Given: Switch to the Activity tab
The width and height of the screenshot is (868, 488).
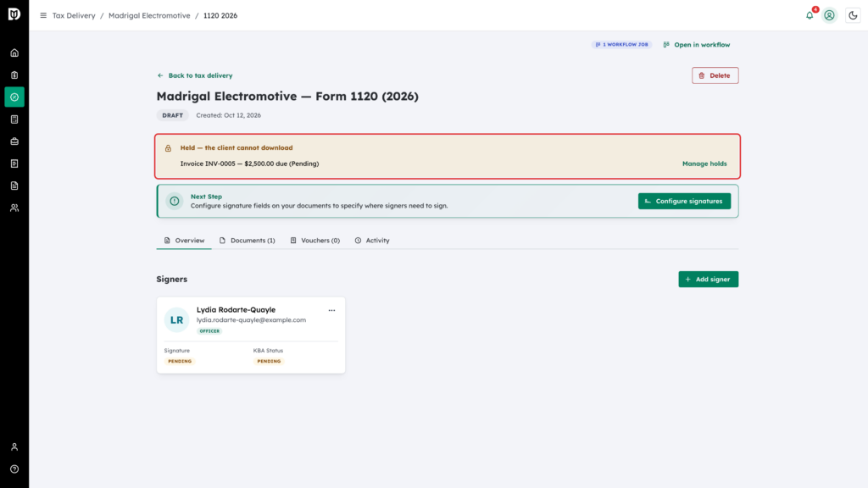Looking at the screenshot, I should (372, 241).
